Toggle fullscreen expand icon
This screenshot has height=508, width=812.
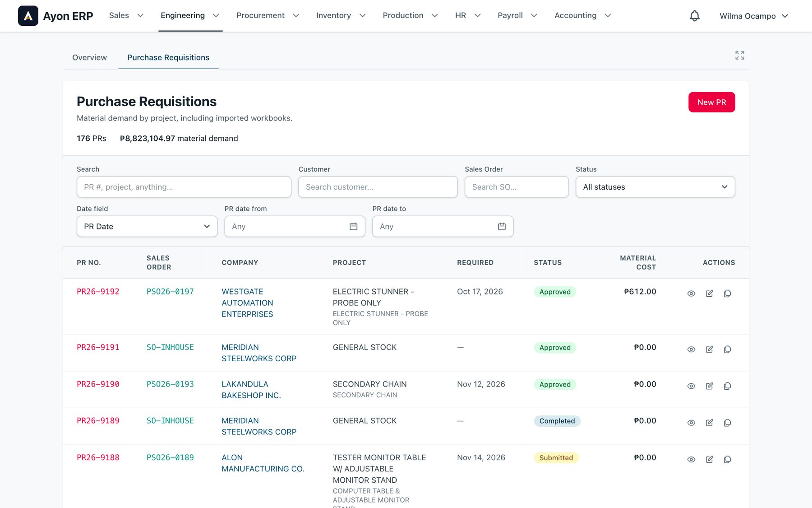pyautogui.click(x=740, y=56)
